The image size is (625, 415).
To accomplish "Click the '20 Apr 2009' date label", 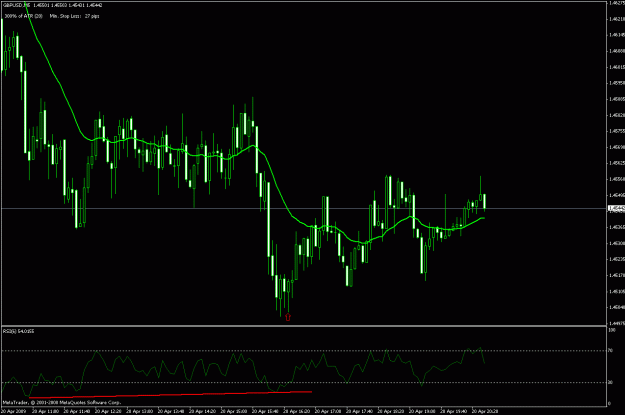I will pos(14,411).
